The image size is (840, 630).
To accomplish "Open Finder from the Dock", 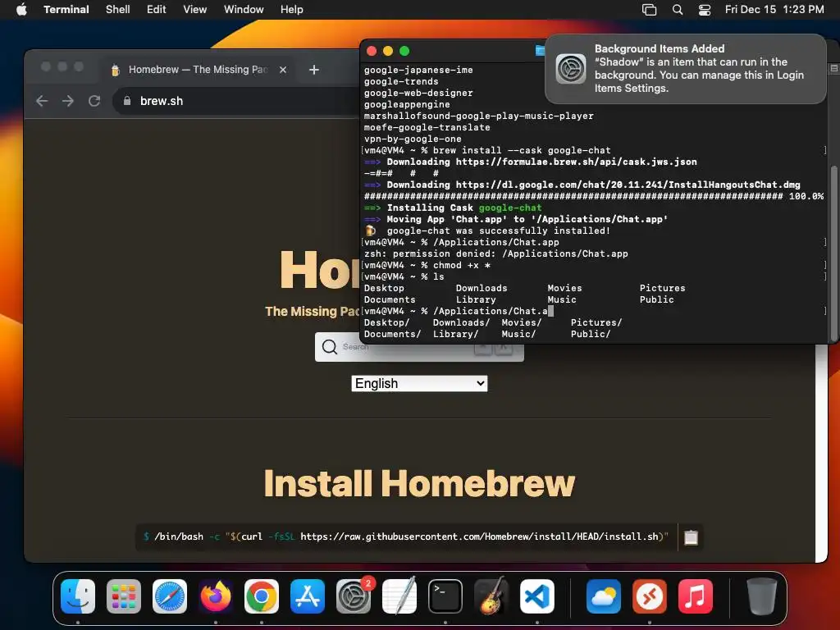I will [78, 596].
